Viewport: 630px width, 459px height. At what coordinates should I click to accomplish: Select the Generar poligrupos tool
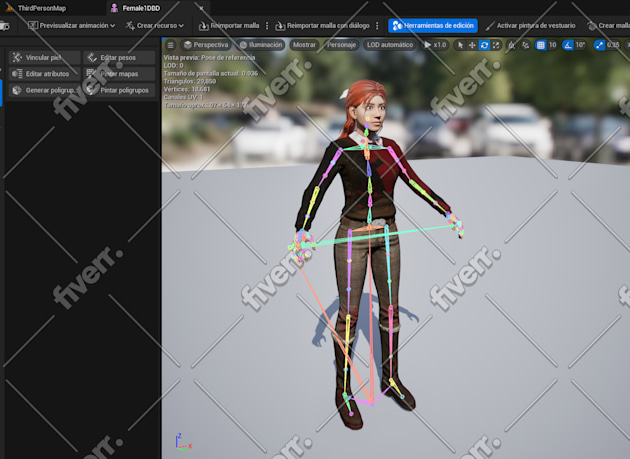point(44,90)
